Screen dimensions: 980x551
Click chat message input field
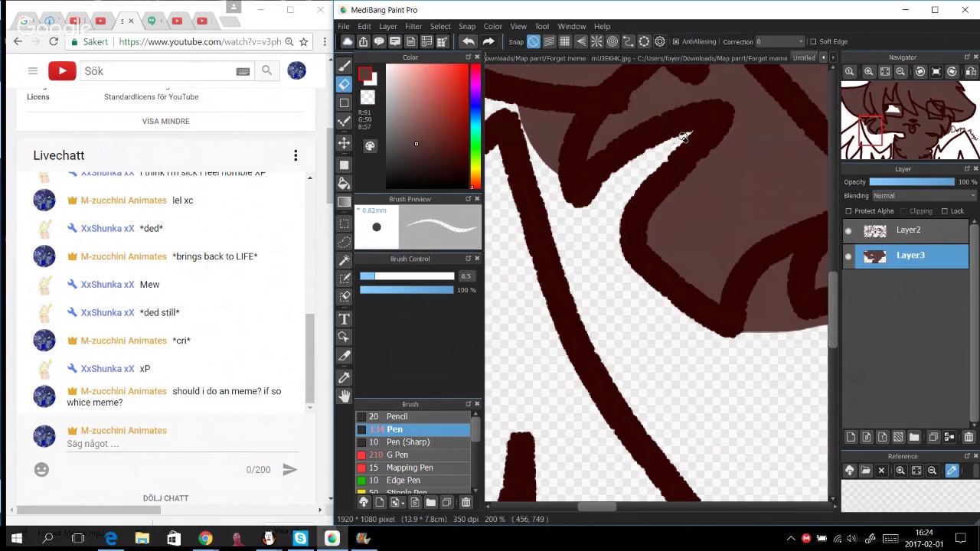[x=184, y=444]
